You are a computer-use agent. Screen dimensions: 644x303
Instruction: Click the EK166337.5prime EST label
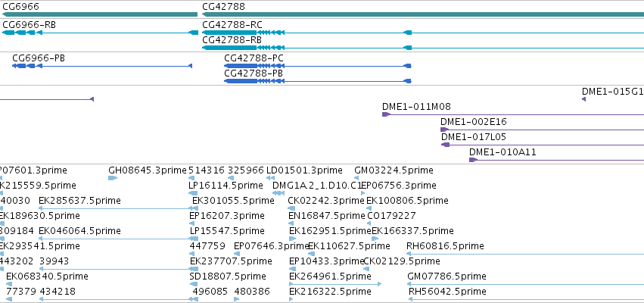coord(412,231)
